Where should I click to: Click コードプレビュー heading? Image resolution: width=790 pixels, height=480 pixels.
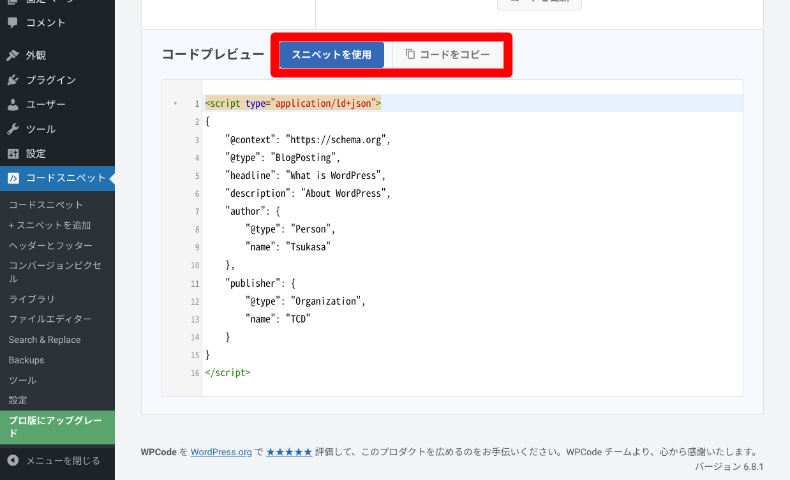213,54
